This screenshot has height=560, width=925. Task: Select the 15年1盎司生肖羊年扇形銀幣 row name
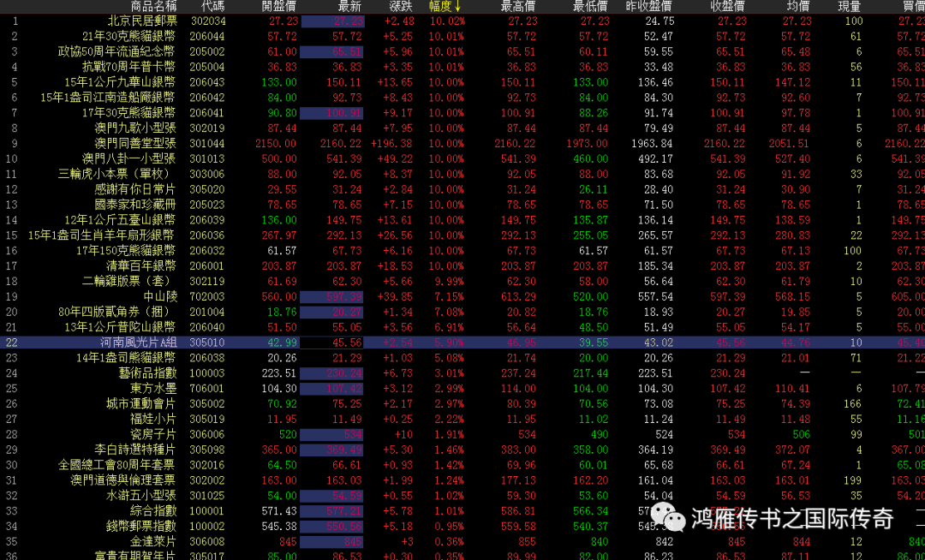pos(102,235)
